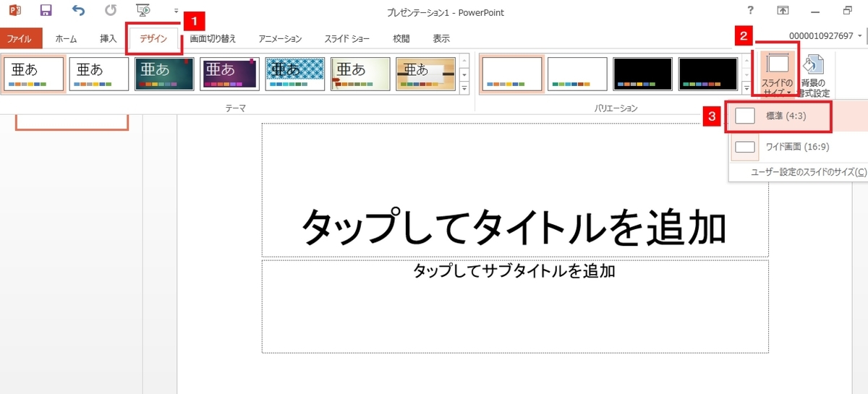The image size is (868, 394).
Task: Start slideshow from beginning icon
Action: point(143,11)
